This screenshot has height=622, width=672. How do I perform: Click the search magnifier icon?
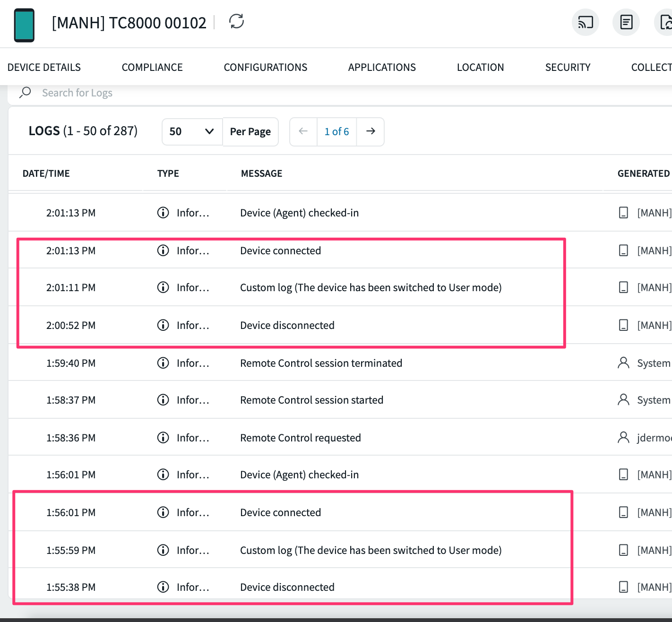(x=25, y=92)
